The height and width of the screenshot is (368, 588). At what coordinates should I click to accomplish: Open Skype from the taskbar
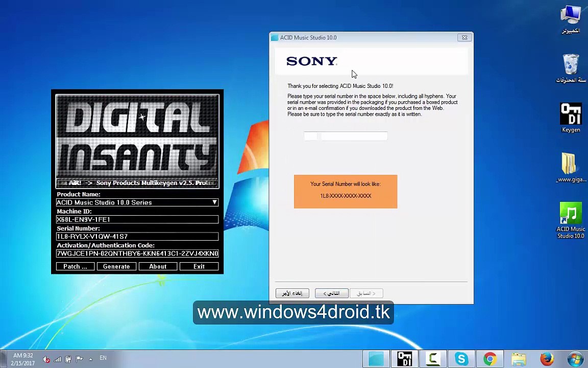pos(461,359)
